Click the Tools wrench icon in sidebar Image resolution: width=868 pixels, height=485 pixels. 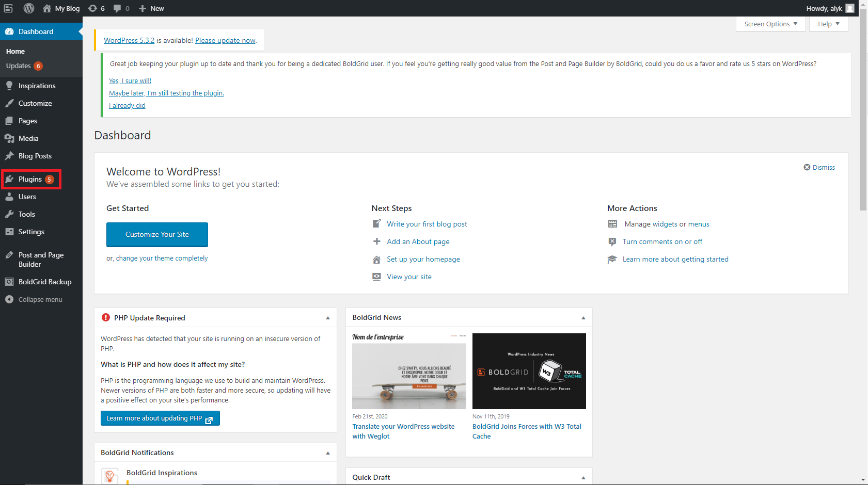pyautogui.click(x=9, y=214)
